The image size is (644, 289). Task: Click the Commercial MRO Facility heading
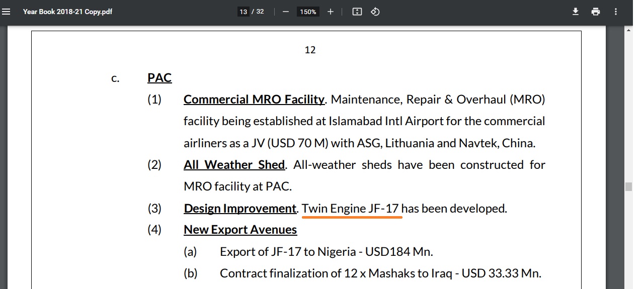tap(254, 100)
